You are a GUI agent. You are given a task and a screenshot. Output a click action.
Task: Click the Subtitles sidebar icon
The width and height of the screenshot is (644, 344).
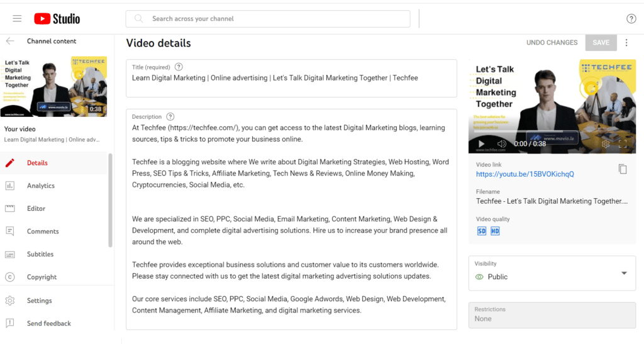pos(10,255)
